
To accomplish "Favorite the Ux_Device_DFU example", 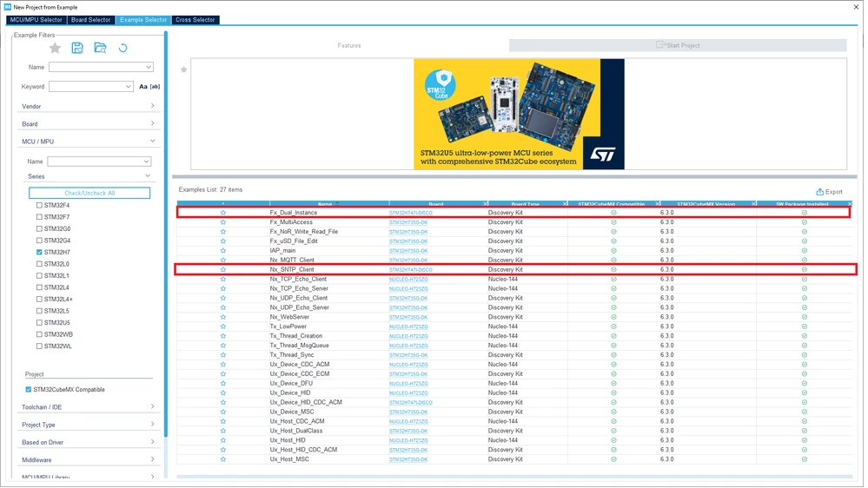I will [x=223, y=384].
